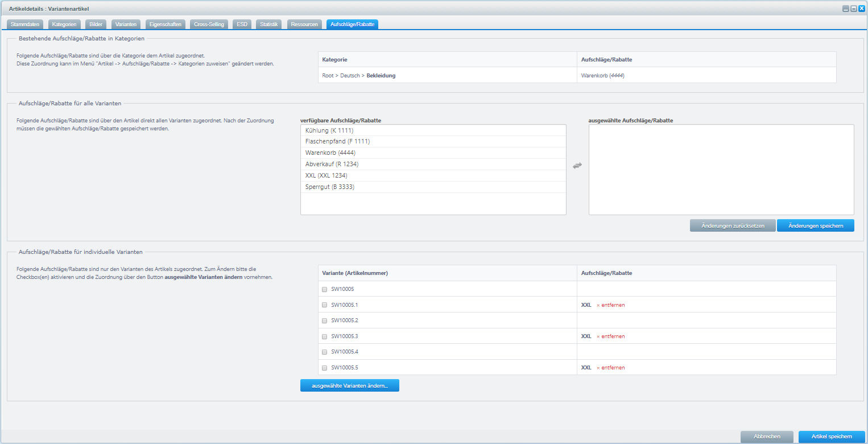Click the swap arrows icon between lists
This screenshot has height=444, width=868.
tap(577, 166)
